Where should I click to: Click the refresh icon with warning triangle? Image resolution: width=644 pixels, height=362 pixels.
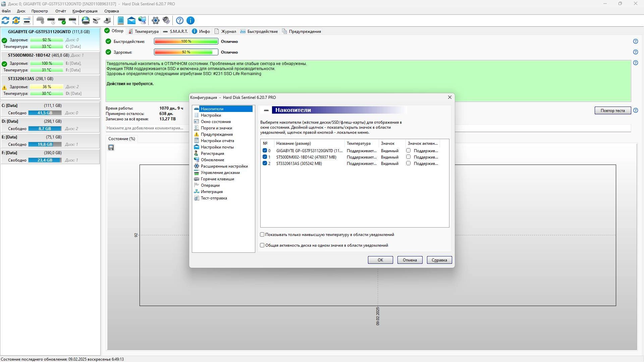click(x=16, y=20)
